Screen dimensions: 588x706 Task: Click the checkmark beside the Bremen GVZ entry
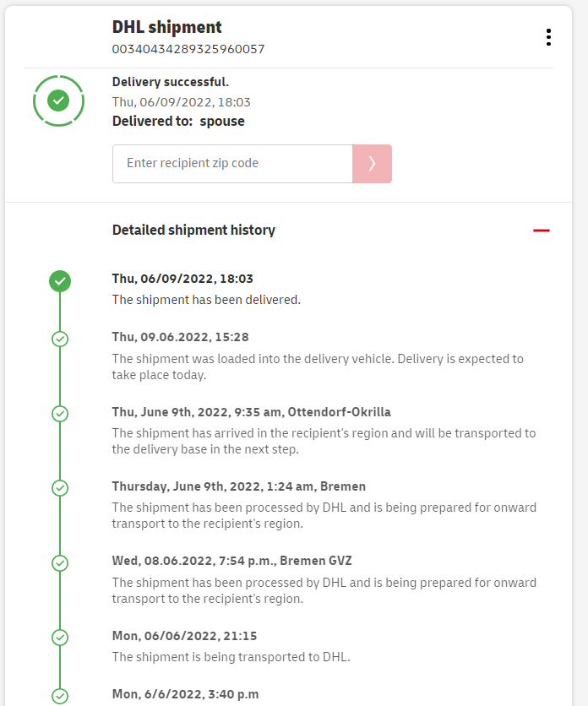tap(60, 562)
